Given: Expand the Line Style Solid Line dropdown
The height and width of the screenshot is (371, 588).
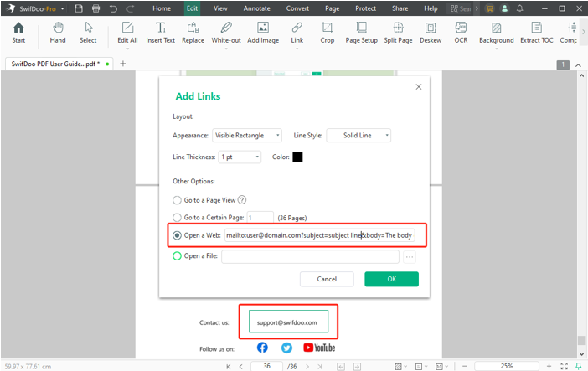Looking at the screenshot, I should (358, 136).
